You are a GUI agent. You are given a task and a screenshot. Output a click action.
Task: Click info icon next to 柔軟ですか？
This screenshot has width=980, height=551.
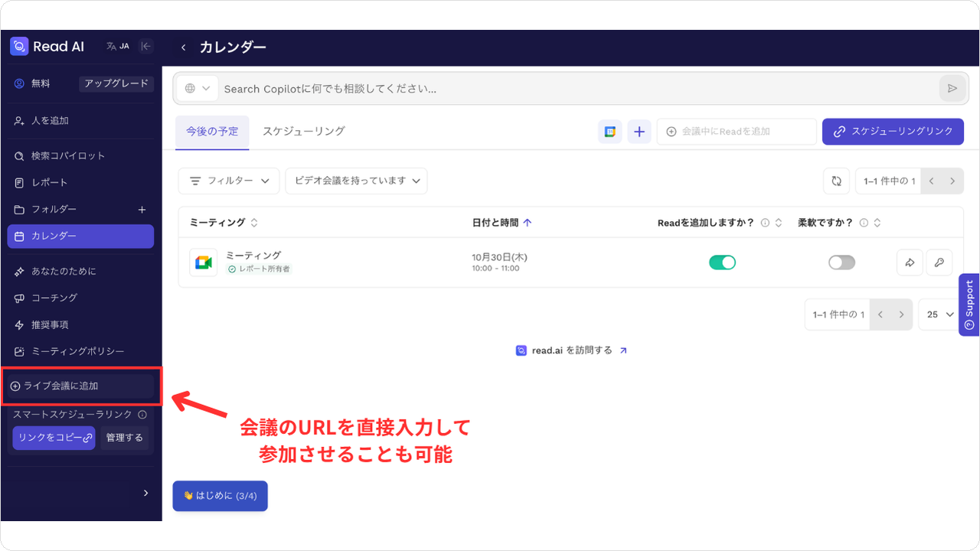tap(864, 223)
